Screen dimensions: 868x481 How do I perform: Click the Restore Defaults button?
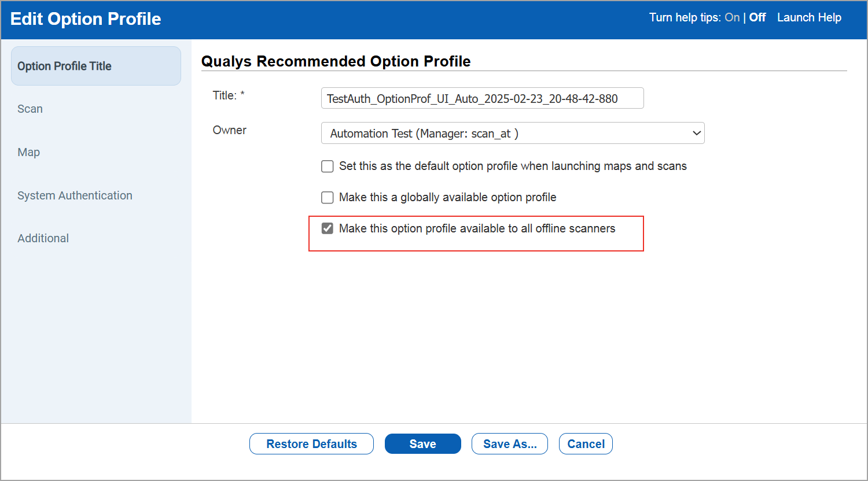point(311,443)
